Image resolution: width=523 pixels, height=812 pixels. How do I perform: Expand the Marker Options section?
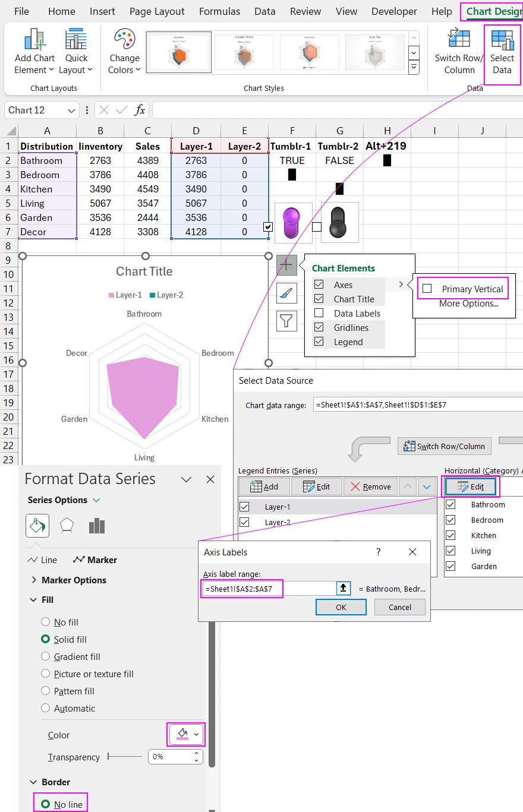(x=34, y=580)
